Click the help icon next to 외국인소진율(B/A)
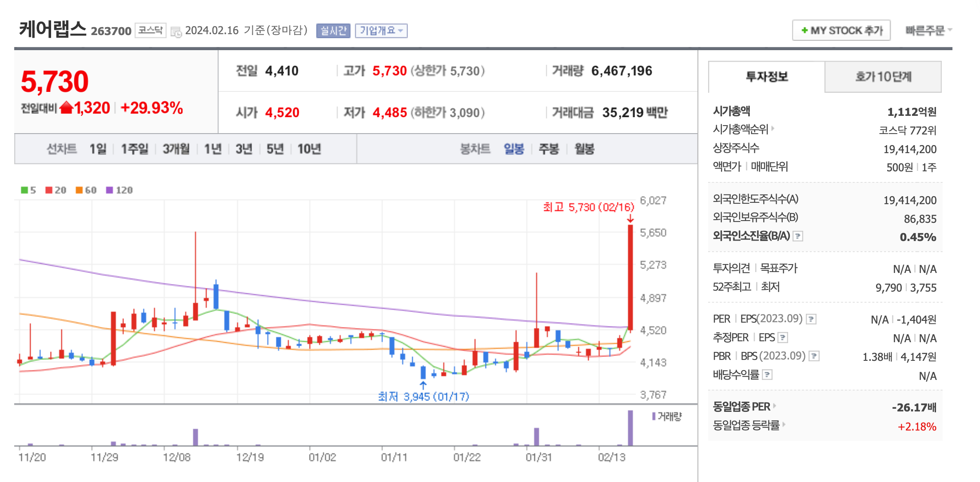 799,237
